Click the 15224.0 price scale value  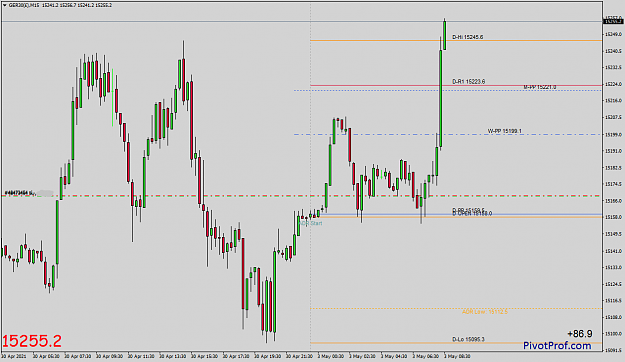pyautogui.click(x=613, y=85)
